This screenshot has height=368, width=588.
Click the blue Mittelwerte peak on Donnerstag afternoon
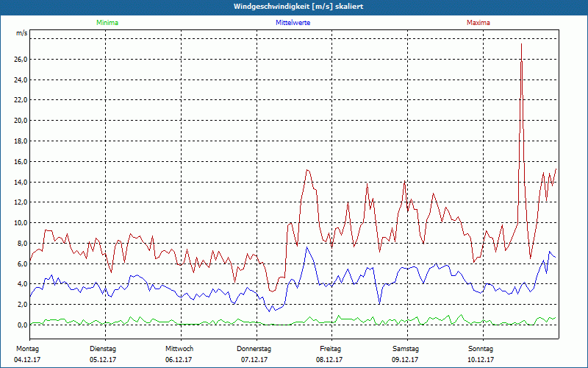(307, 247)
